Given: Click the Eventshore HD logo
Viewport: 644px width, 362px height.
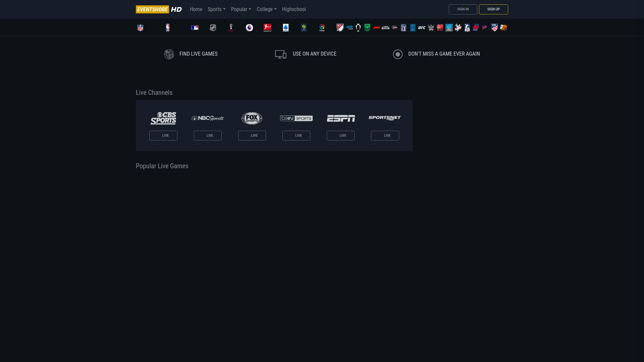Looking at the screenshot, I should pos(159,9).
